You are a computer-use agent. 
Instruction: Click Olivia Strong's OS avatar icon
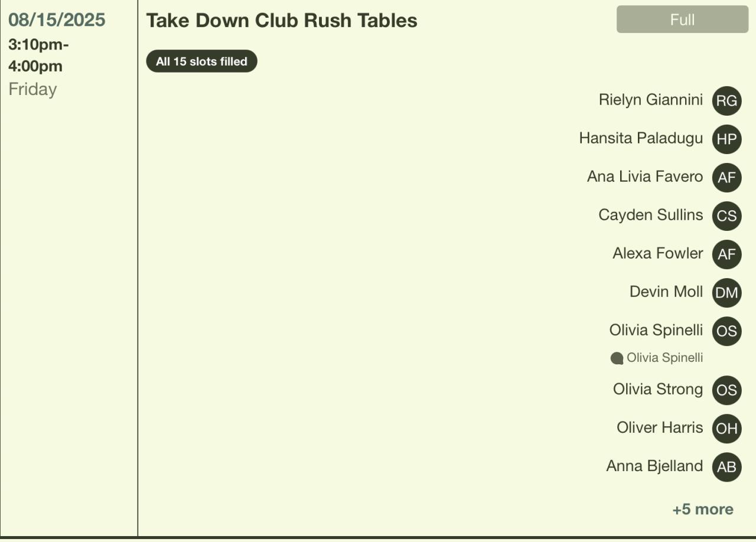[726, 390]
